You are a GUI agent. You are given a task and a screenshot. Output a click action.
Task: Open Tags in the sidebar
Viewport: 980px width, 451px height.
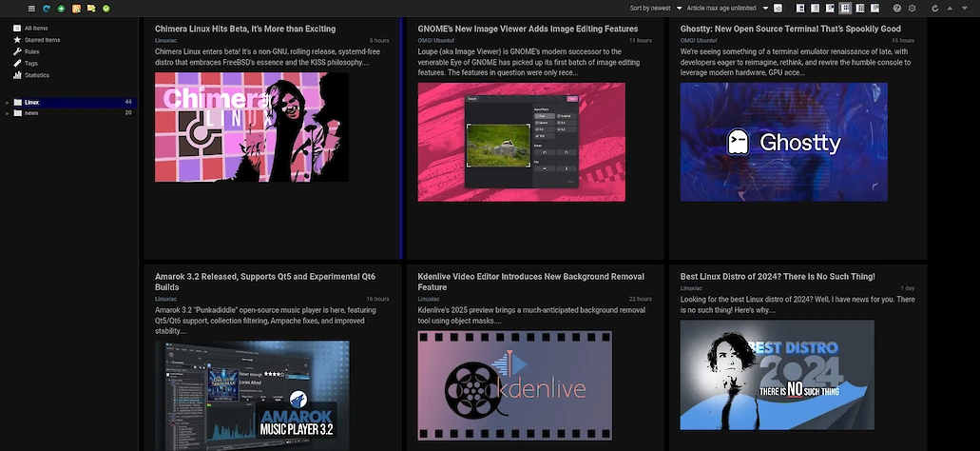(31, 63)
